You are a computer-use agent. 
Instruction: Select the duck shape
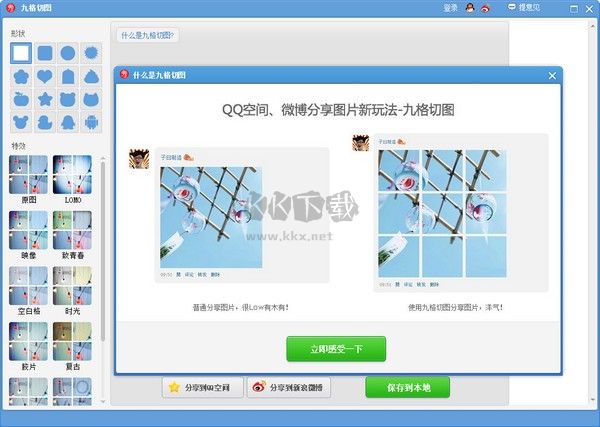(44, 122)
